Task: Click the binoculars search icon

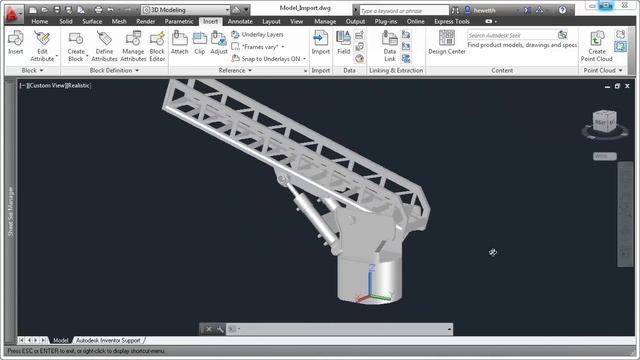Action: click(x=455, y=11)
